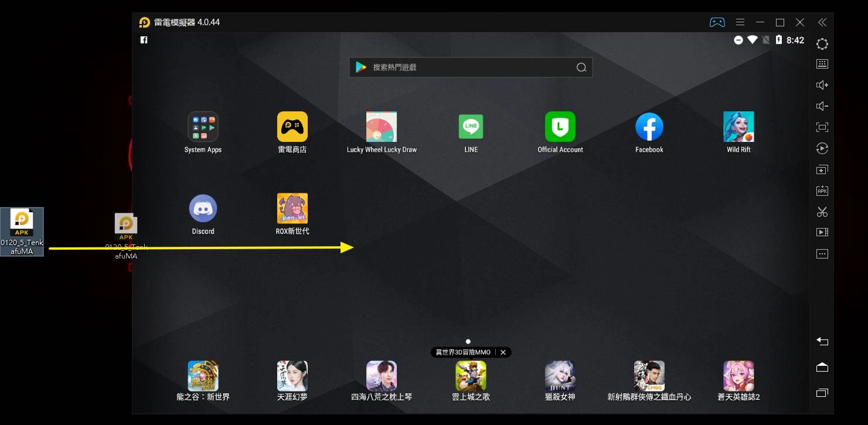Collapse the right sidebar with double chevron
Viewport: 868px width, 425px height.
(822, 22)
